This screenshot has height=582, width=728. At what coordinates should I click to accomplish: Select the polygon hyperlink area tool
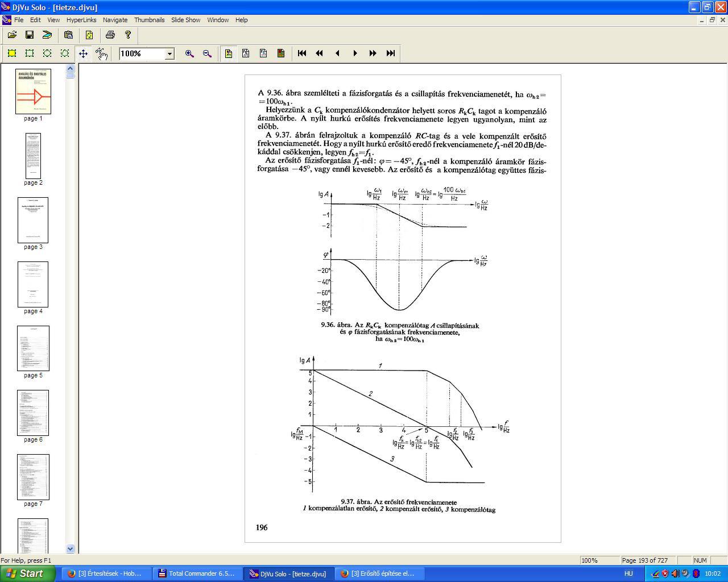click(x=65, y=53)
